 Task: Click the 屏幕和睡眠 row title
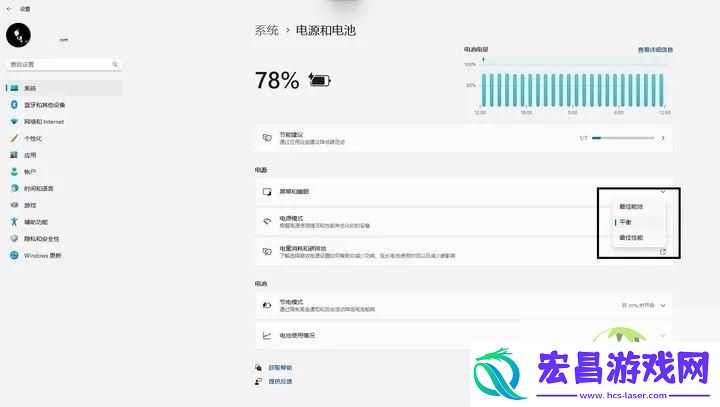294,192
